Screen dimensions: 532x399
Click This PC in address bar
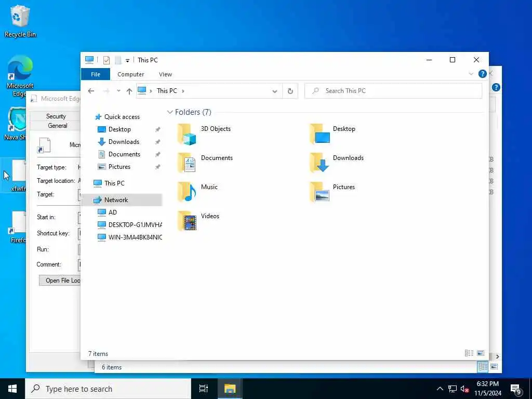[167, 91]
